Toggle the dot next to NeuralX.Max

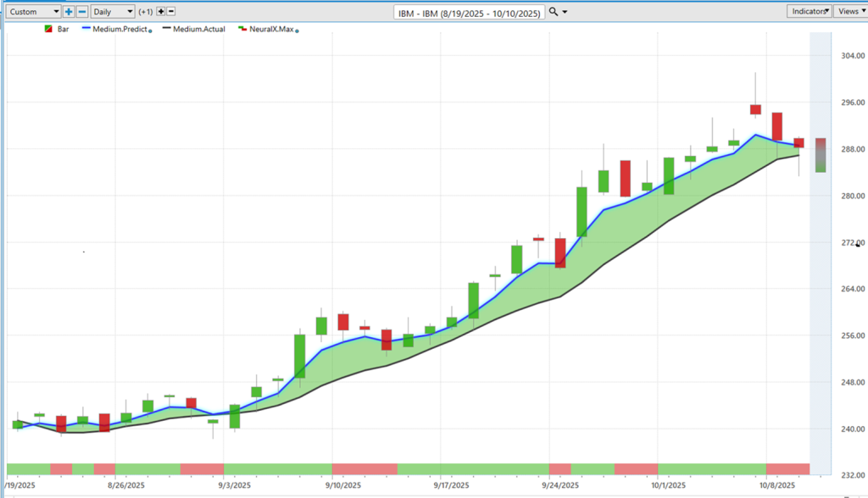[297, 30]
